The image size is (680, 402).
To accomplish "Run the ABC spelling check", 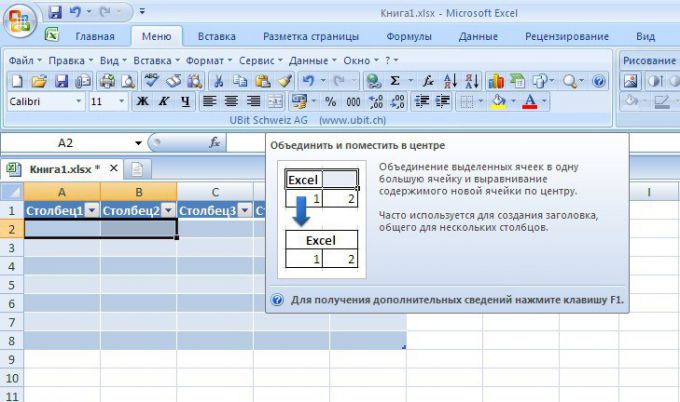I will tap(151, 81).
